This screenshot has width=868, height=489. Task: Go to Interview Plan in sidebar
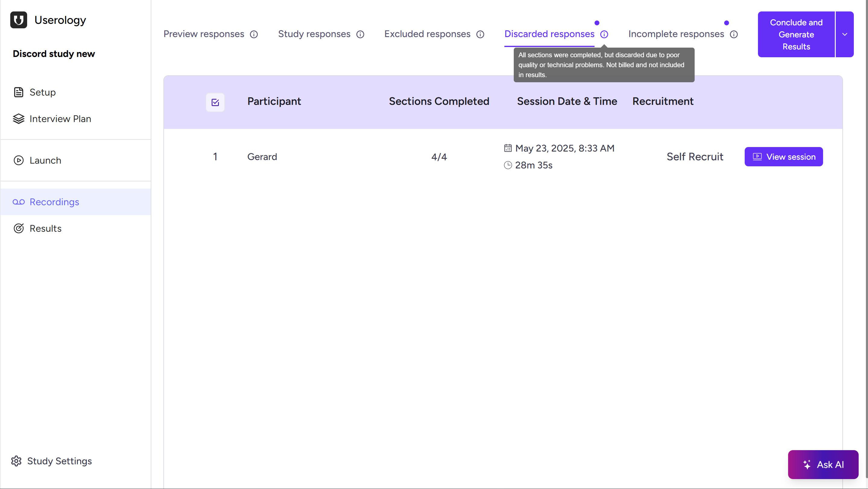coord(60,118)
